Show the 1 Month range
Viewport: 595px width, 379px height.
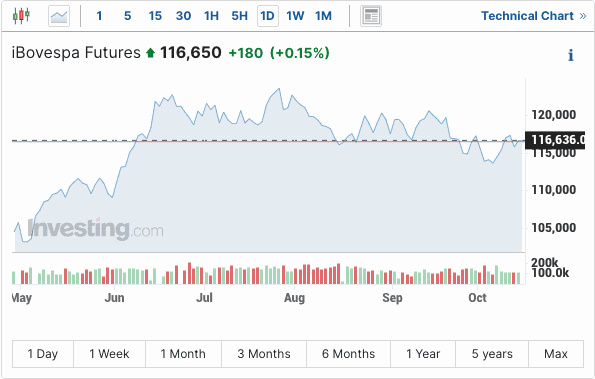[x=183, y=354]
